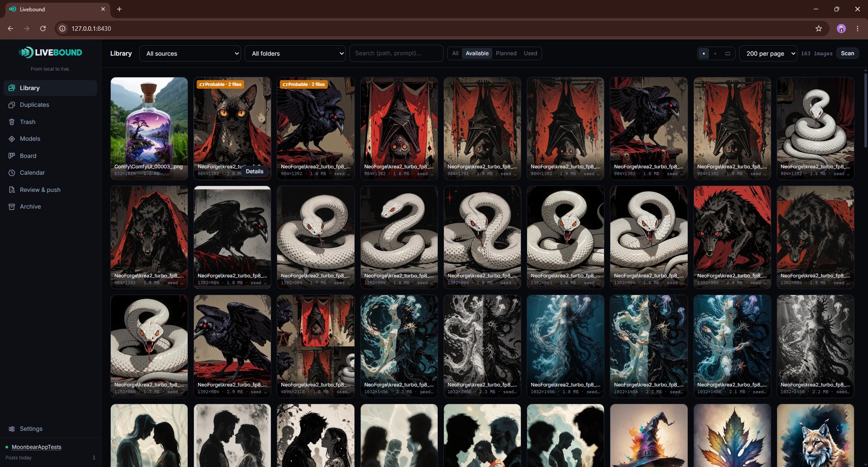The width and height of the screenshot is (868, 467).
Task: Open the All folders dropdown
Action: click(295, 53)
